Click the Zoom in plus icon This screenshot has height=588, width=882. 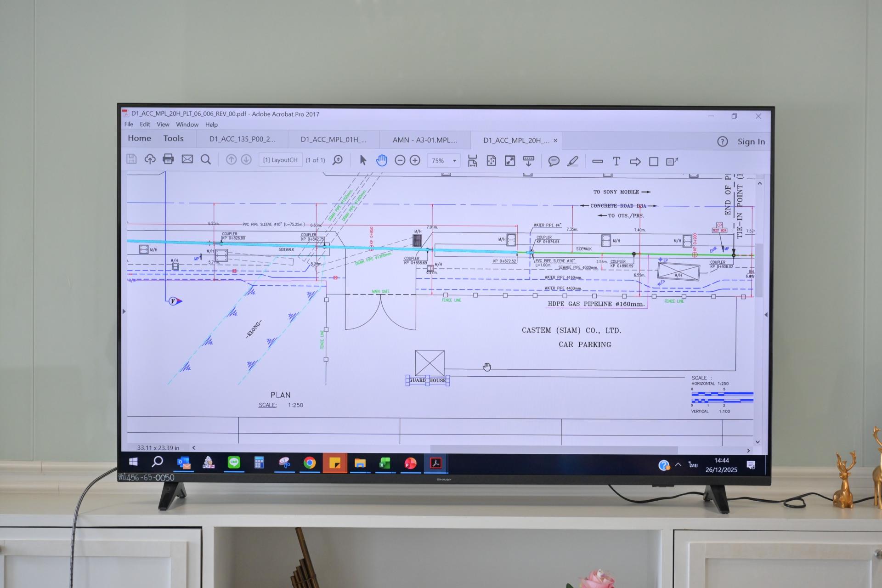coord(415,160)
